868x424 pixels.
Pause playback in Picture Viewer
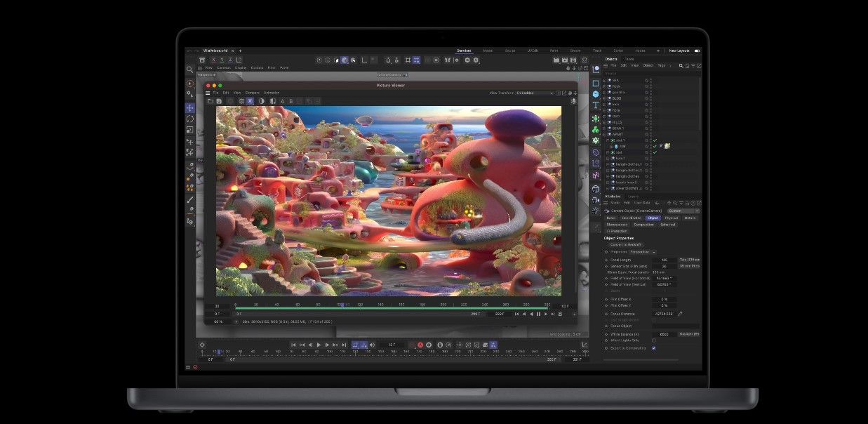pyautogui.click(x=539, y=314)
